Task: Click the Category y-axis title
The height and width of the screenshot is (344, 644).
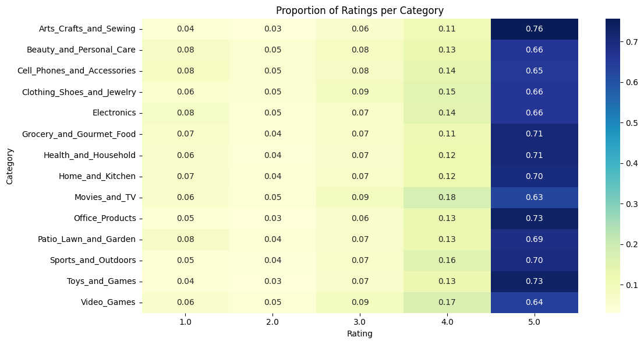Action: coord(9,166)
